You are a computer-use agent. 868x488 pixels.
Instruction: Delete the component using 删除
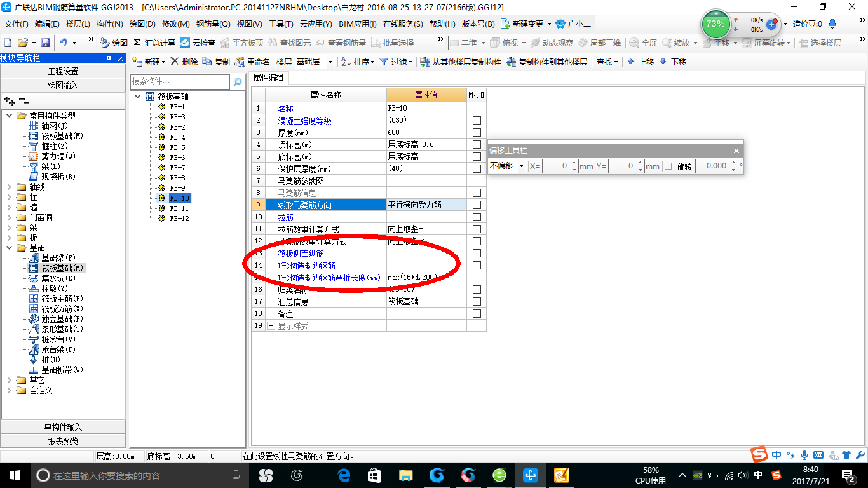tap(184, 62)
